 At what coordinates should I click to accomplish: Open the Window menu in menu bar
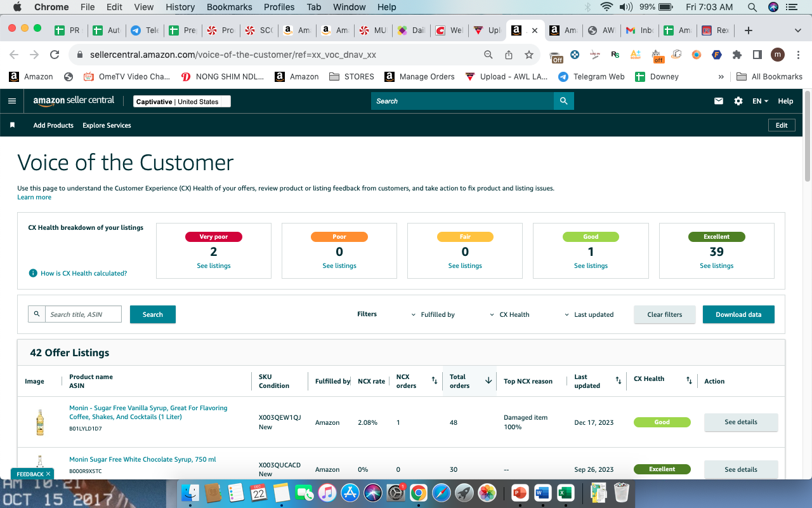(x=349, y=7)
